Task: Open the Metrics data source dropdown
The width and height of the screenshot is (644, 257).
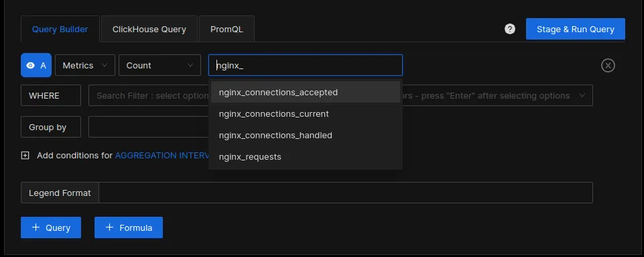Action: click(x=85, y=65)
